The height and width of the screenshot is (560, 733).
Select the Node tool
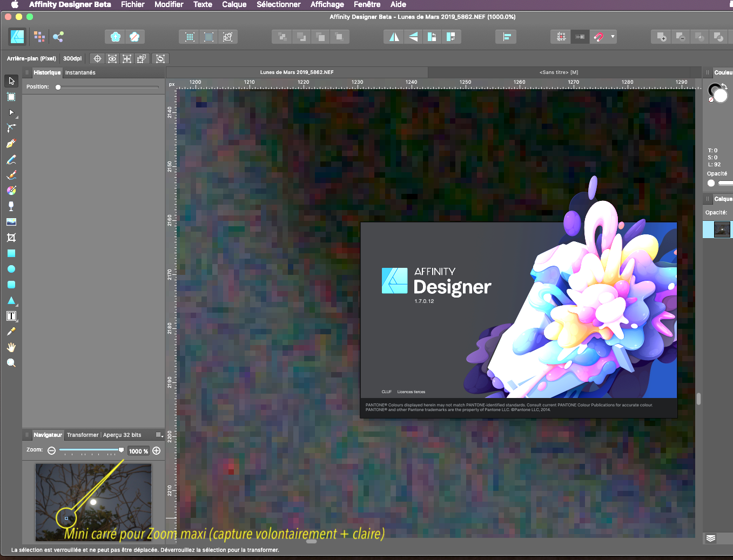click(11, 112)
